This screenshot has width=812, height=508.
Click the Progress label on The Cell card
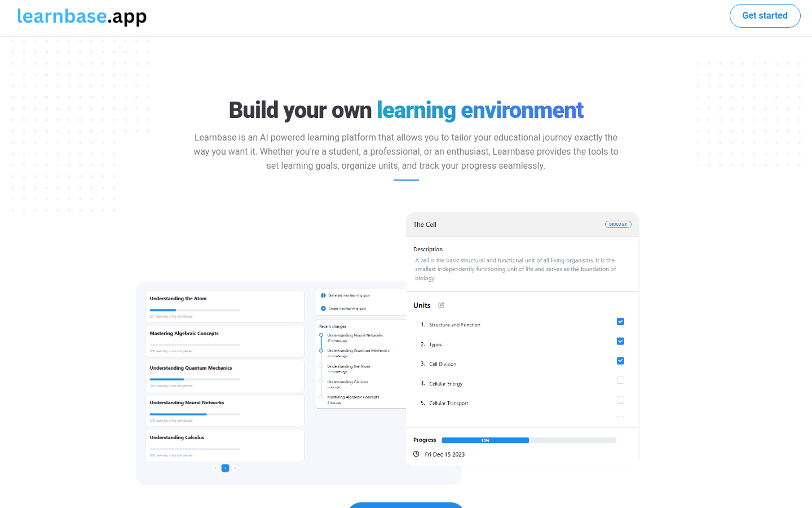pyautogui.click(x=425, y=440)
